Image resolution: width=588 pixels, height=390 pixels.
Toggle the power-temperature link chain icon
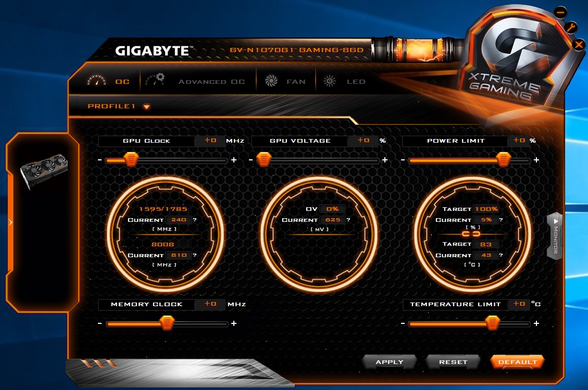point(471,234)
